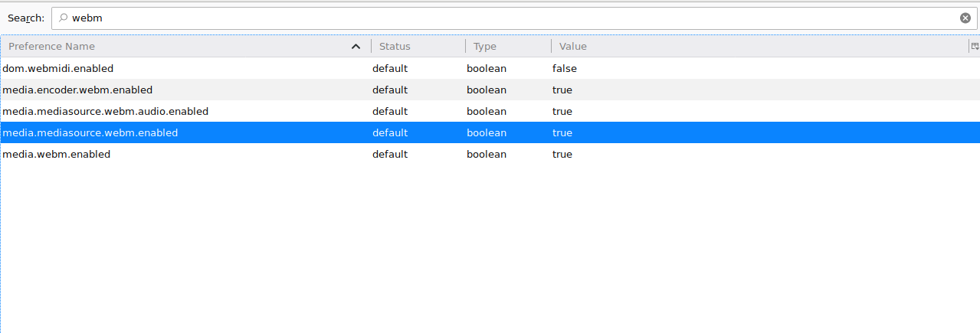
Task: Sort by Status column header
Action: 418,46
